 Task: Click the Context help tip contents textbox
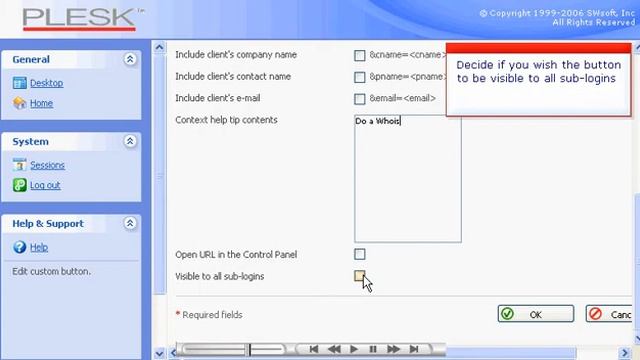click(408, 179)
